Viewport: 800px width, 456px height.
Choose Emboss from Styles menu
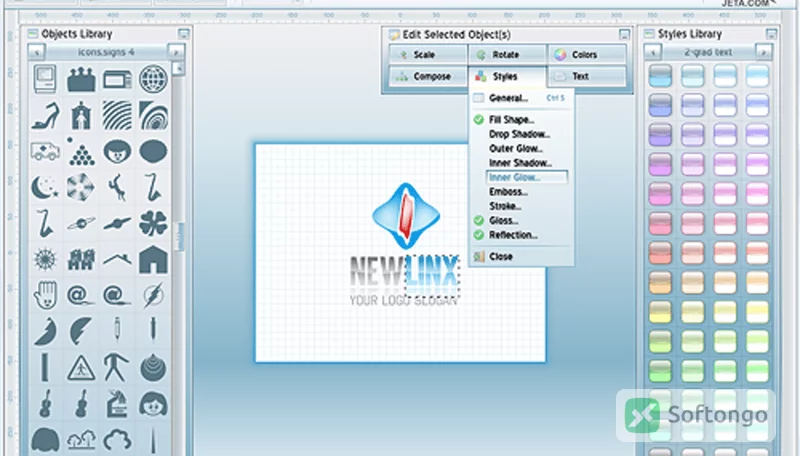point(508,192)
